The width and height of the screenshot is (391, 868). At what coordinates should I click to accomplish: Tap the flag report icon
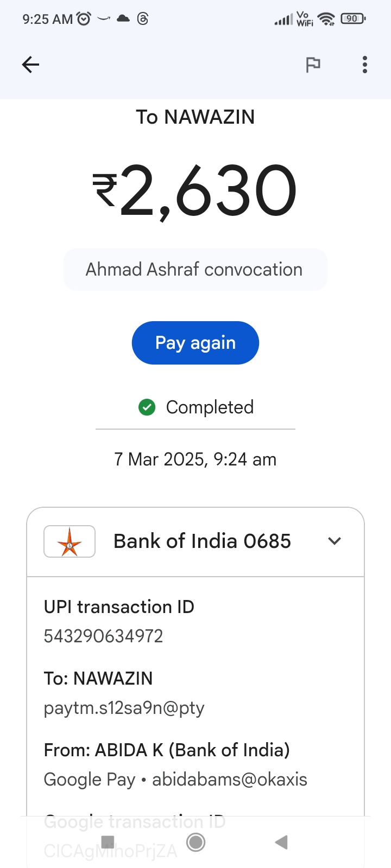click(313, 65)
